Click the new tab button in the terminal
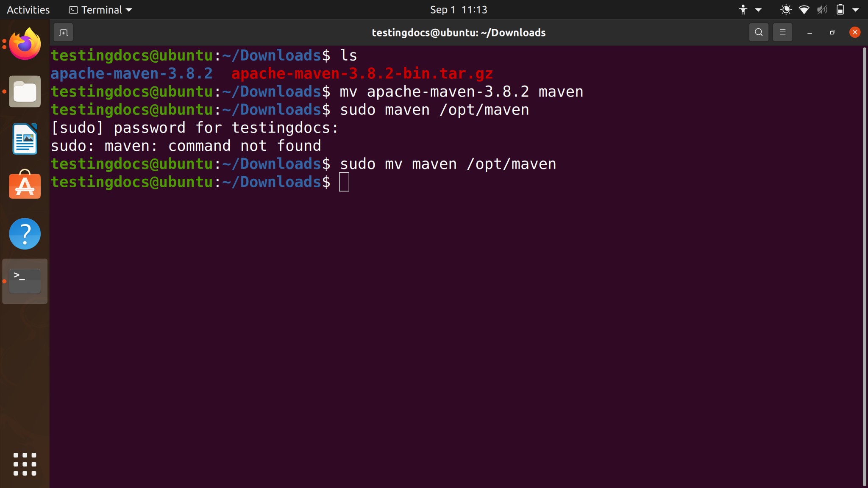Image resolution: width=868 pixels, height=488 pixels. tap(64, 32)
